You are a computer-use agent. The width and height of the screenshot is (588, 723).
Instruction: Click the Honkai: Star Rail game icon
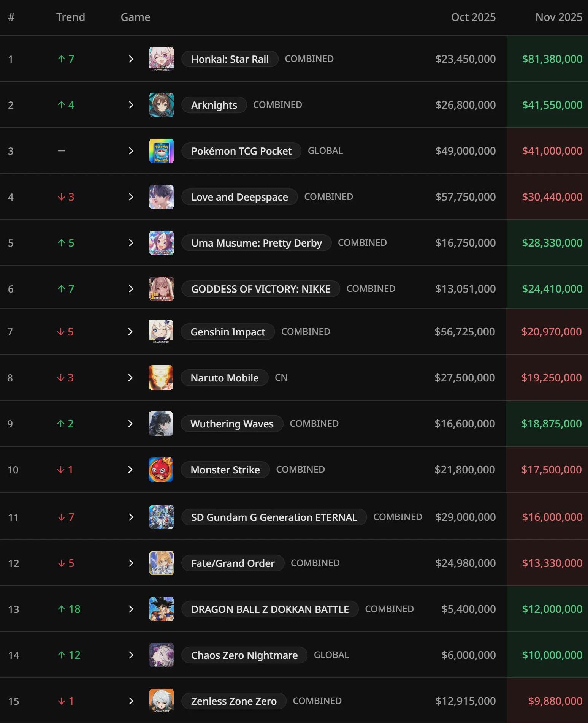(x=161, y=59)
